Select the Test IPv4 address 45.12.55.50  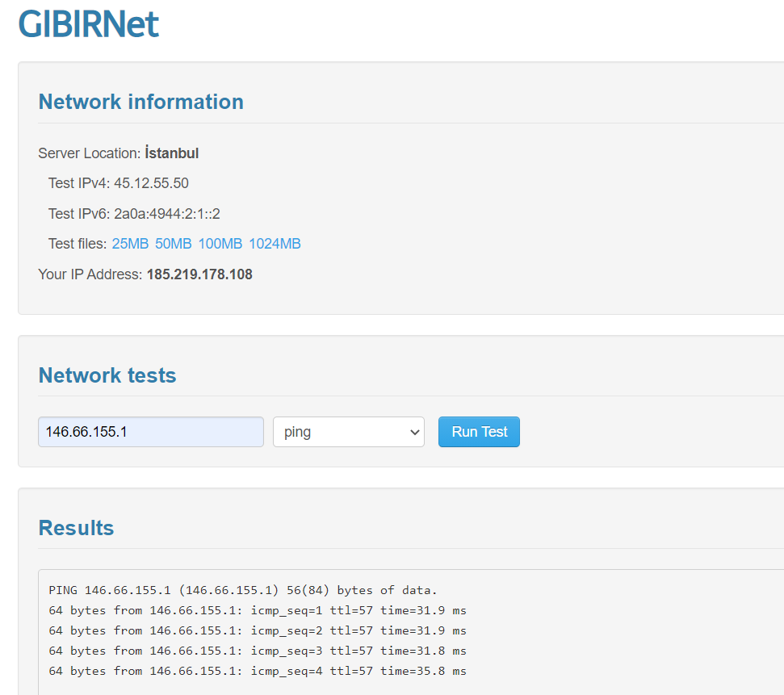pyautogui.click(x=151, y=183)
